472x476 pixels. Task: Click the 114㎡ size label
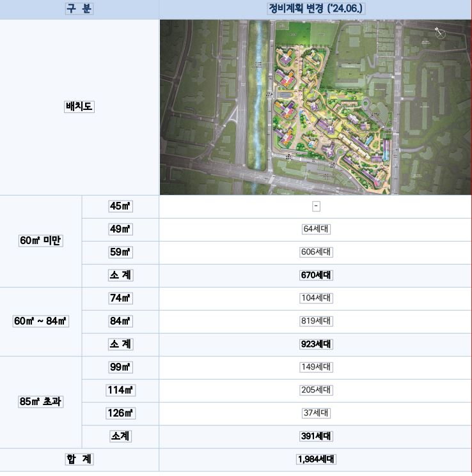pyautogui.click(x=120, y=390)
